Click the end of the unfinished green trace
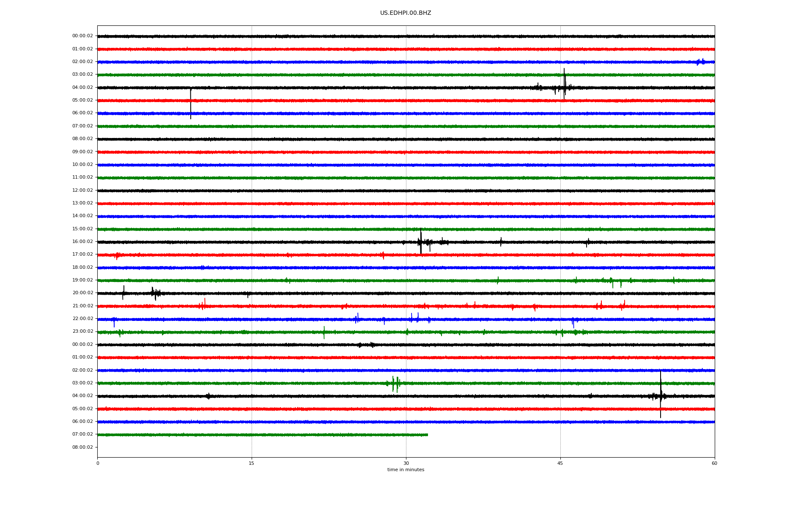This screenshot has height=508, width=812. point(427,435)
